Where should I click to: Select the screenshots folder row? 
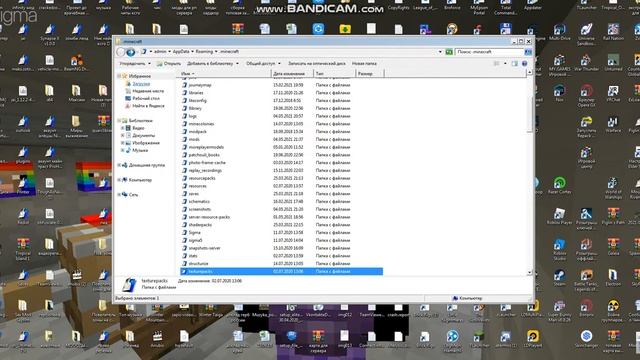click(282, 209)
